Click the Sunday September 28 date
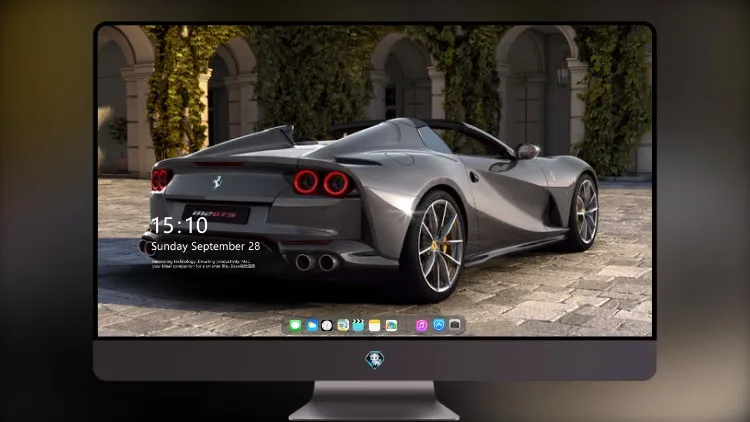 click(x=206, y=246)
